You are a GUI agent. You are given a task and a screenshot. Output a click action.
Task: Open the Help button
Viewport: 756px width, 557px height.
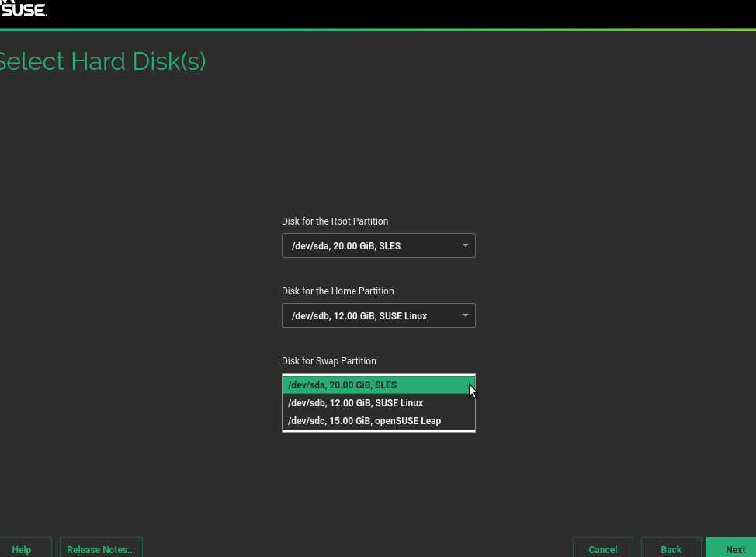coord(22,549)
